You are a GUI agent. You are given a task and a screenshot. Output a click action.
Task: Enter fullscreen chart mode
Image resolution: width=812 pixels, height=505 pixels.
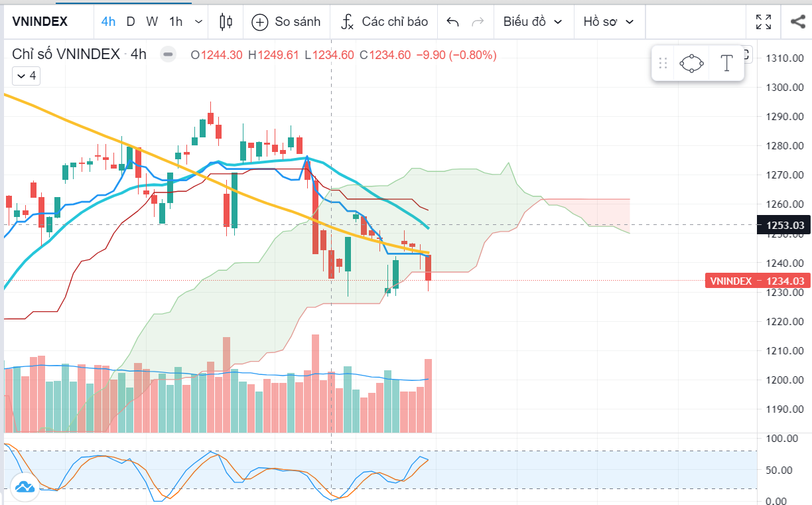point(764,22)
